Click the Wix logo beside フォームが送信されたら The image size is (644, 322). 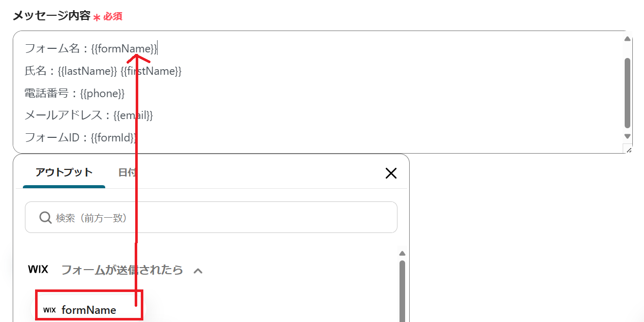tap(38, 269)
